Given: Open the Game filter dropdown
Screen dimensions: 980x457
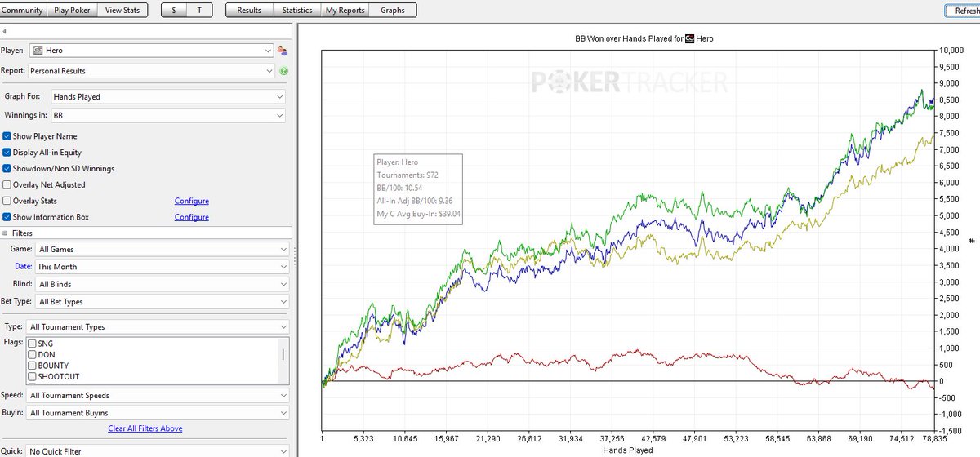Looking at the screenshot, I should tap(162, 249).
